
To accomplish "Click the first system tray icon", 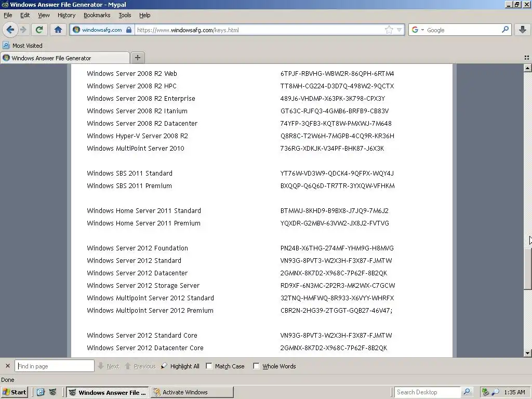I will [486, 392].
